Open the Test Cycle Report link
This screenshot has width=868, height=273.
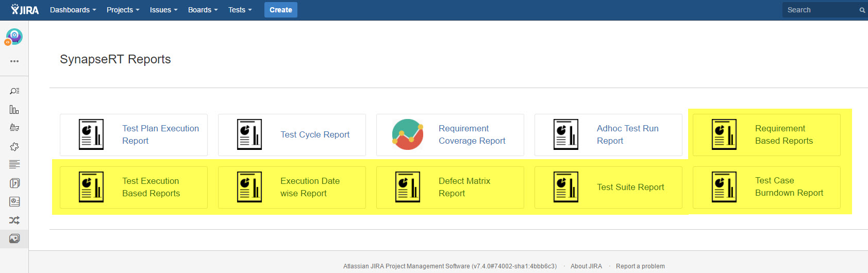pos(315,135)
